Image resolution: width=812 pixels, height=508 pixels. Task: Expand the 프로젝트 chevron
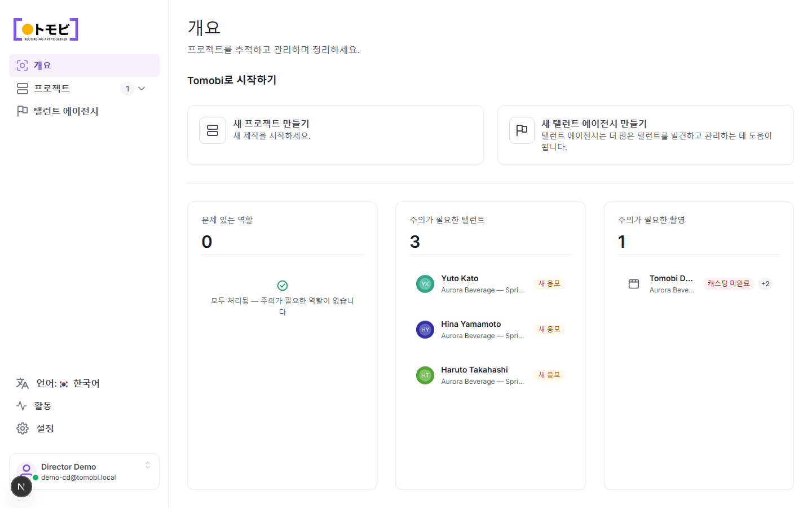point(142,89)
